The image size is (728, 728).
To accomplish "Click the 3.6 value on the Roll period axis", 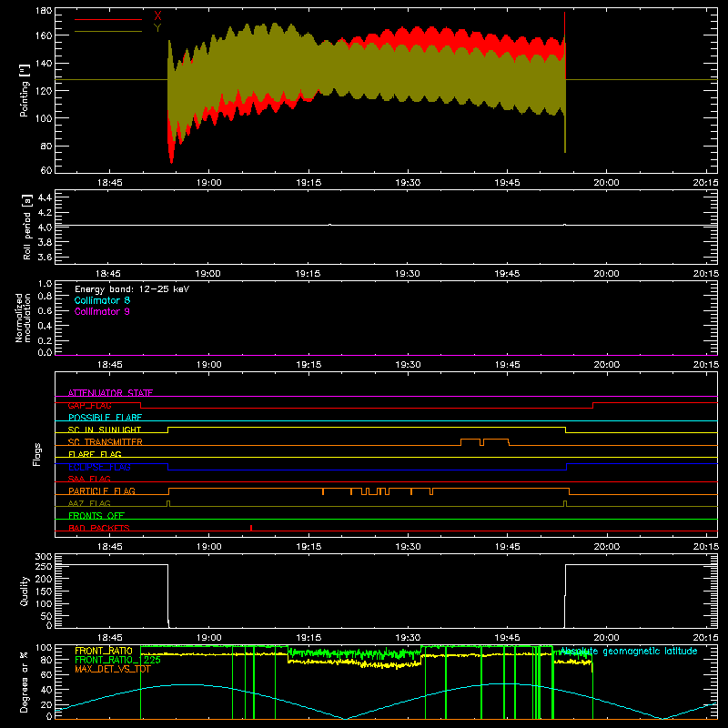I will pos(45,257).
